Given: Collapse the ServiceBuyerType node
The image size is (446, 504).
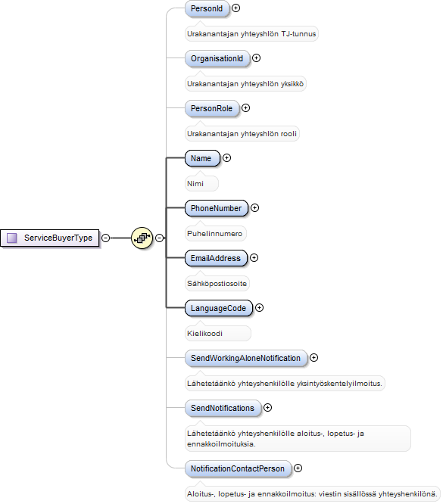Looking at the screenshot, I should pyautogui.click(x=105, y=238).
